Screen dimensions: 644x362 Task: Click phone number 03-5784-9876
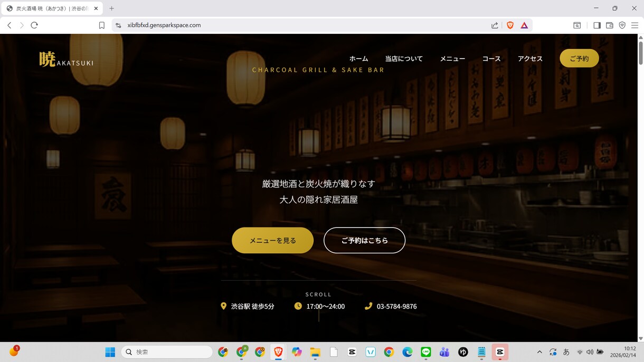[x=396, y=307]
